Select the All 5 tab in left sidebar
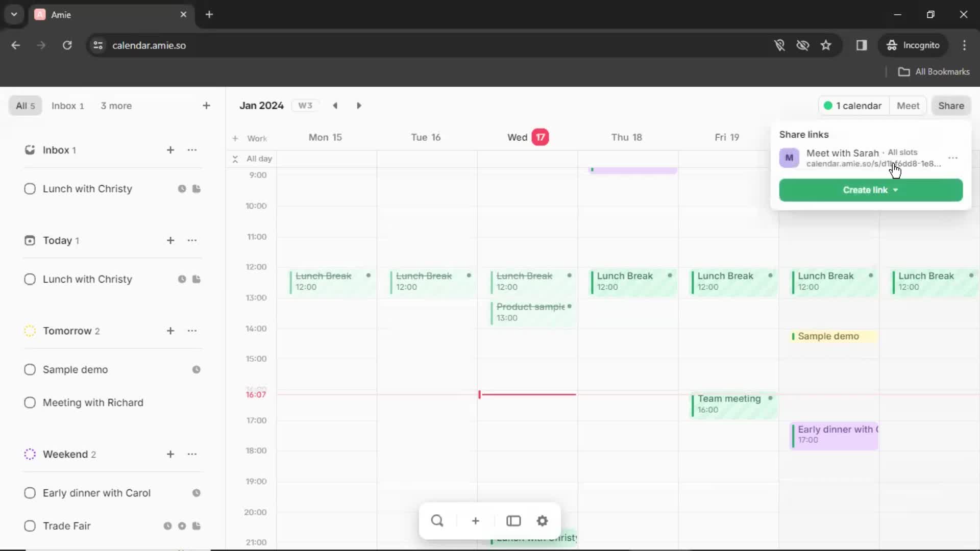980x551 pixels. [25, 106]
